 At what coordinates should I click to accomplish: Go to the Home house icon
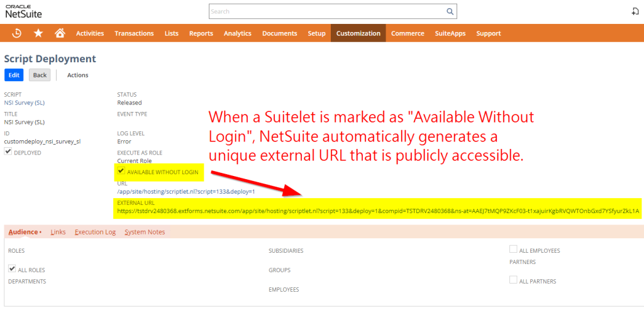(60, 33)
